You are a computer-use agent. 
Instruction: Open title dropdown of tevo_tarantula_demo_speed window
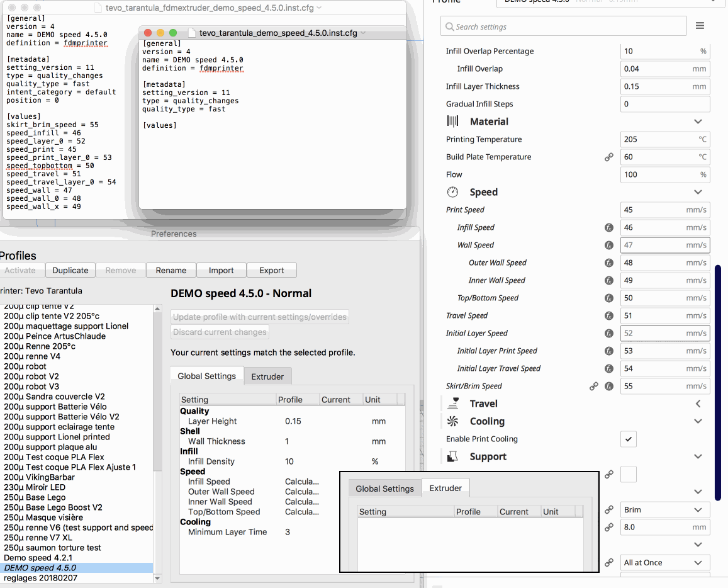point(363,33)
